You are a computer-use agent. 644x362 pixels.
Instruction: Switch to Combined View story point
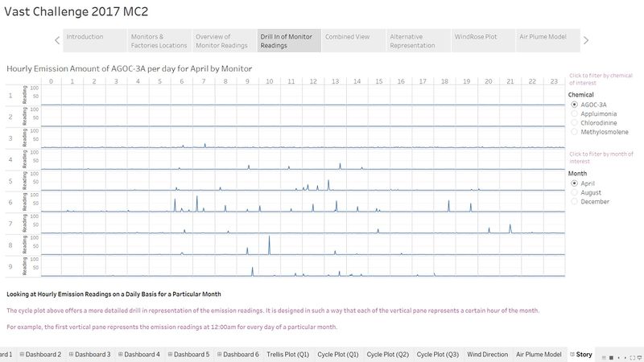point(353,40)
